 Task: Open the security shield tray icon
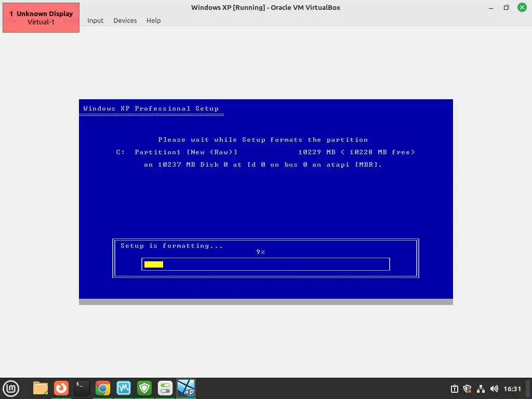pos(467,389)
